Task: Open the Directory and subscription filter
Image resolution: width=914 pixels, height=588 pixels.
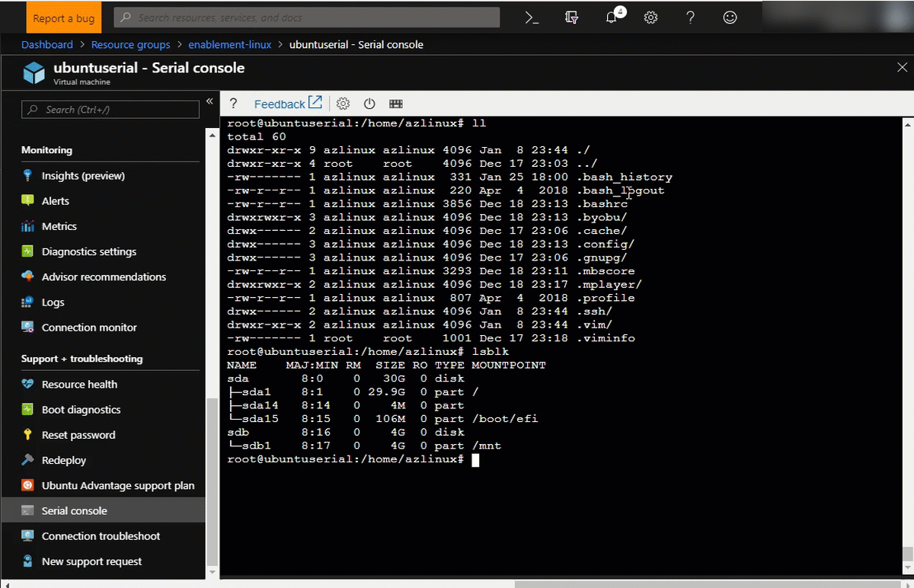Action: point(571,17)
